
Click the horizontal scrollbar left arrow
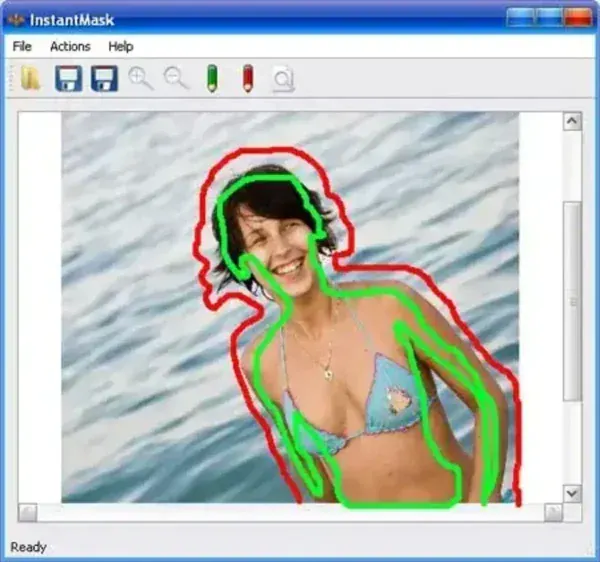(28, 513)
